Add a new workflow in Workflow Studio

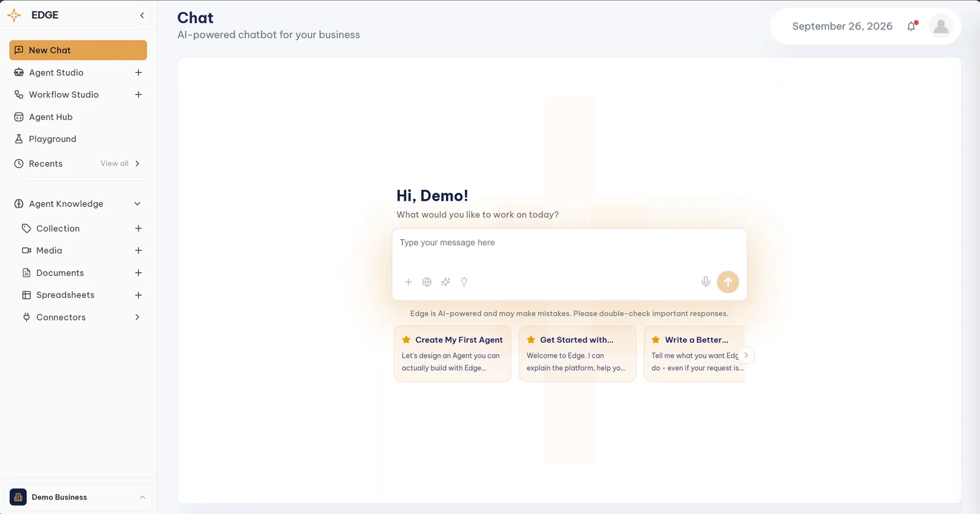click(x=138, y=95)
